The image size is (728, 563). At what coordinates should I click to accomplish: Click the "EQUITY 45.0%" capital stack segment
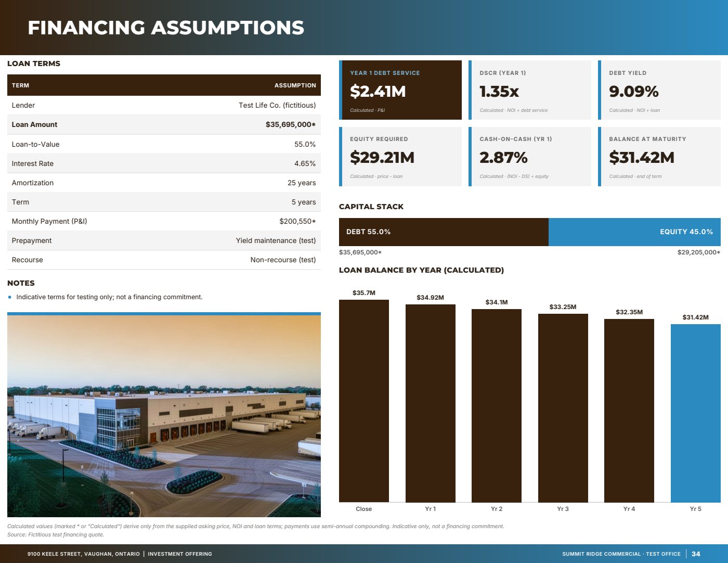[x=634, y=232]
